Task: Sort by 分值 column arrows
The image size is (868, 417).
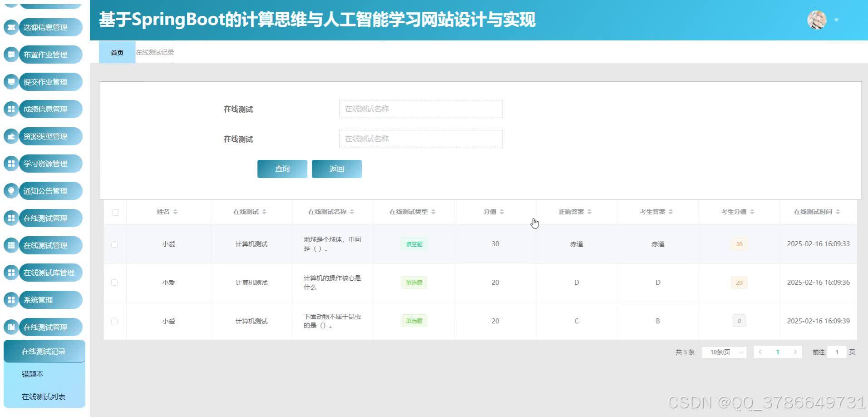Action: 502,212
